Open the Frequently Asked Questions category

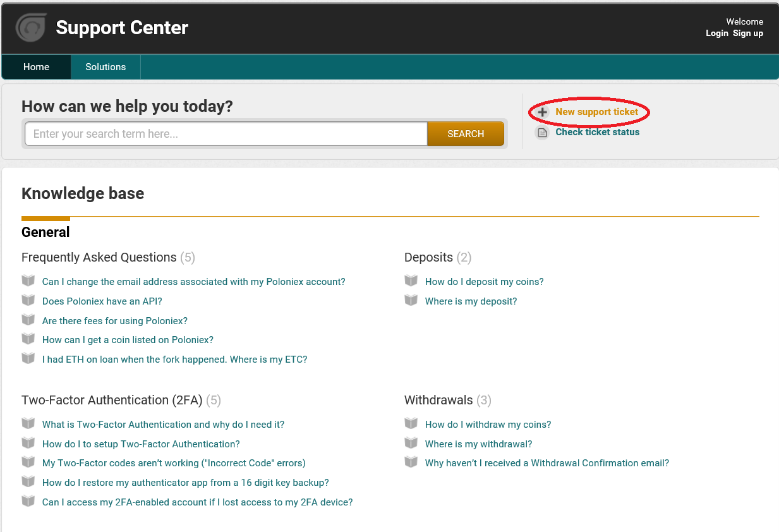(x=99, y=257)
